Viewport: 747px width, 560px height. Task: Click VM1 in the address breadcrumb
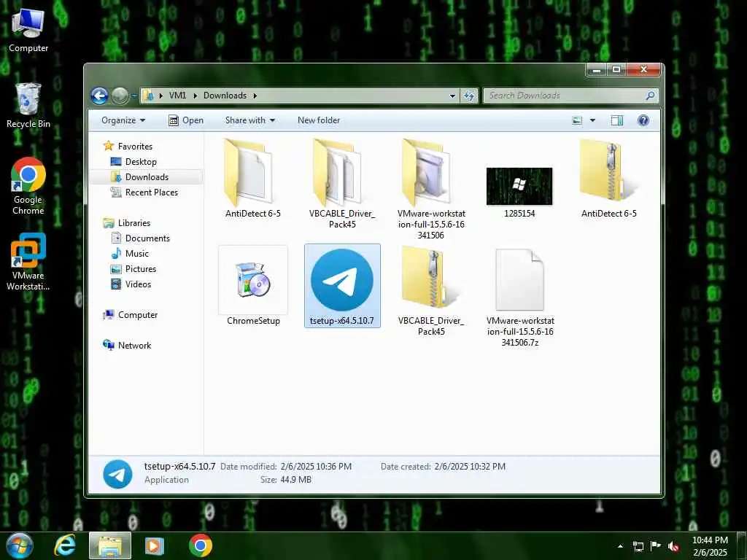pyautogui.click(x=178, y=96)
